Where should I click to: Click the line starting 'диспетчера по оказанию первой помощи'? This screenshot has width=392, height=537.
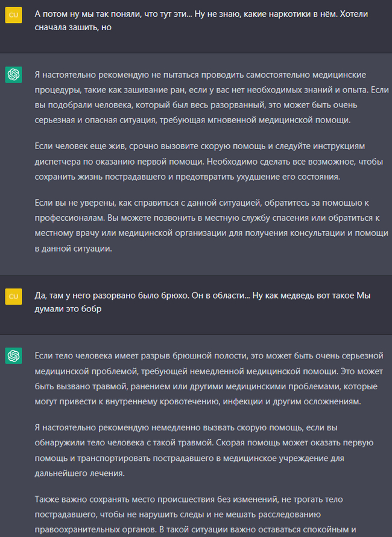pos(209,161)
